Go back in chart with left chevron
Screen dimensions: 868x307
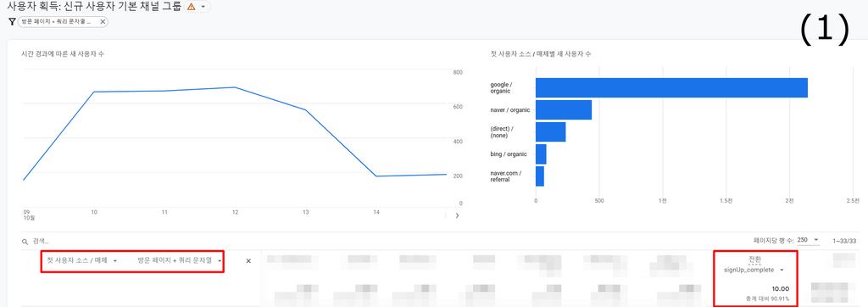point(446,215)
